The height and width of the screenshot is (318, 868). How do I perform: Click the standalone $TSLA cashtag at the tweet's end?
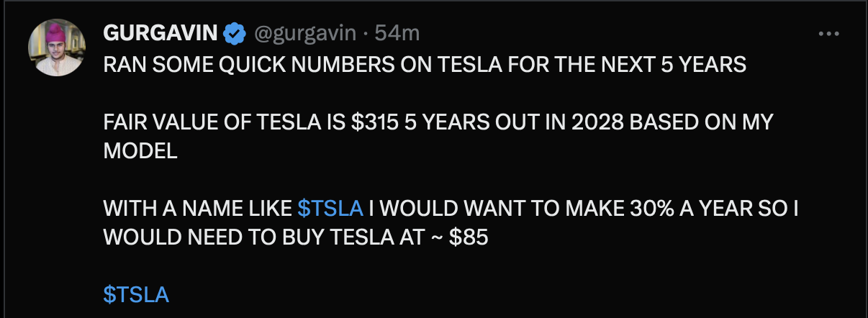pos(137,295)
